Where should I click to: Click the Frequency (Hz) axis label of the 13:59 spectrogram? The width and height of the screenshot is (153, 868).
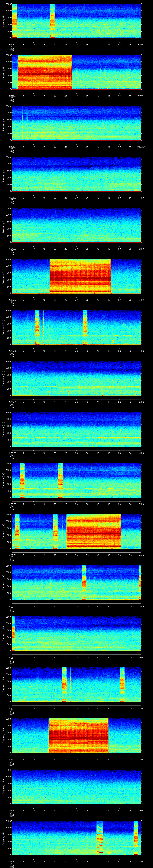pos(3,123)
